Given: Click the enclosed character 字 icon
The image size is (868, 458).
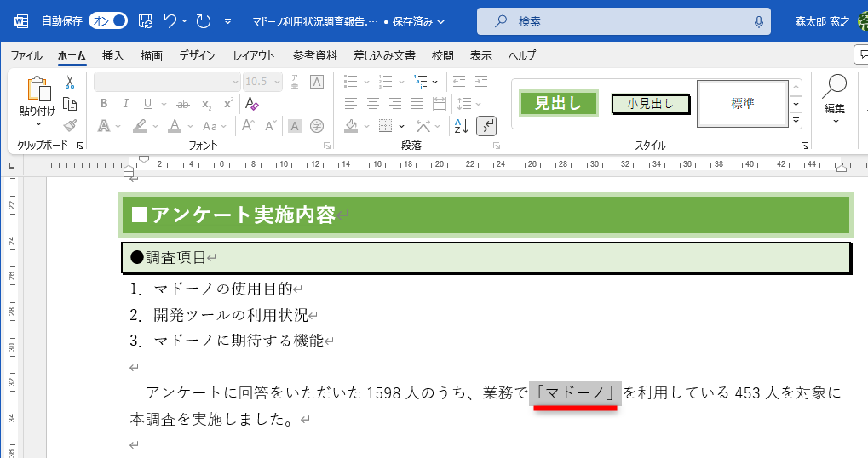Looking at the screenshot, I should click(x=317, y=126).
